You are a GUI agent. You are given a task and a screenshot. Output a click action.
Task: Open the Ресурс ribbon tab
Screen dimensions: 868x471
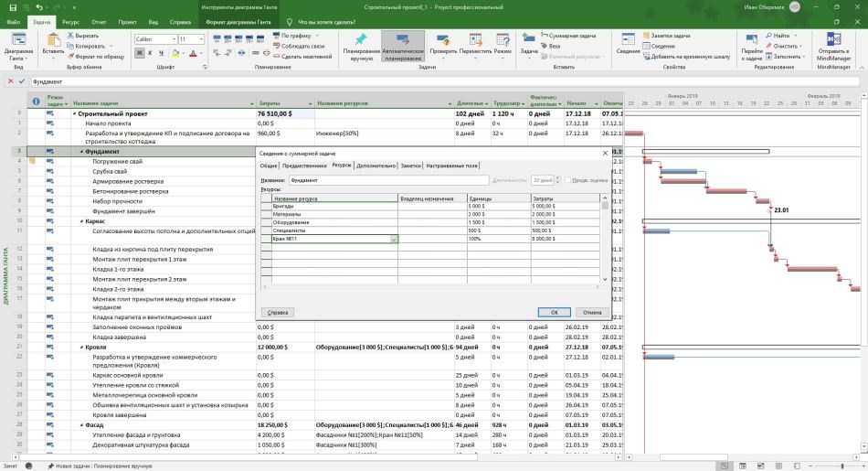[70, 22]
